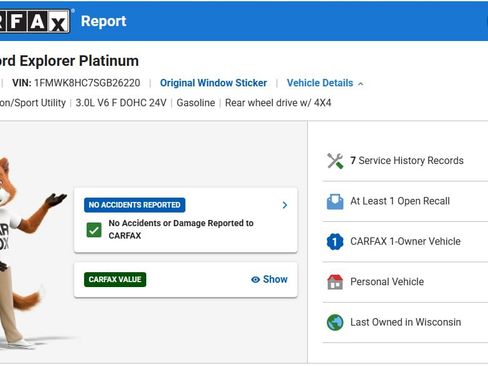
Task: Click the CARFAX Value green label
Action: click(115, 279)
